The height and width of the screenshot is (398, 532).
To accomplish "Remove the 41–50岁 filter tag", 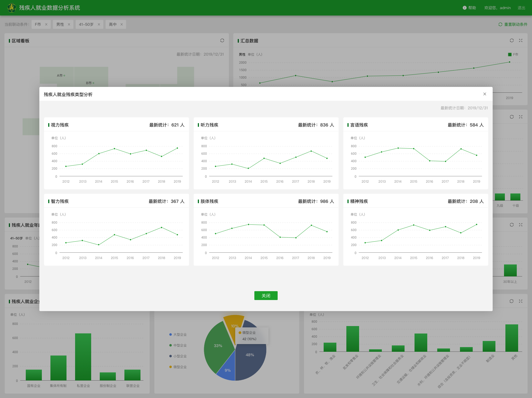I will [99, 24].
